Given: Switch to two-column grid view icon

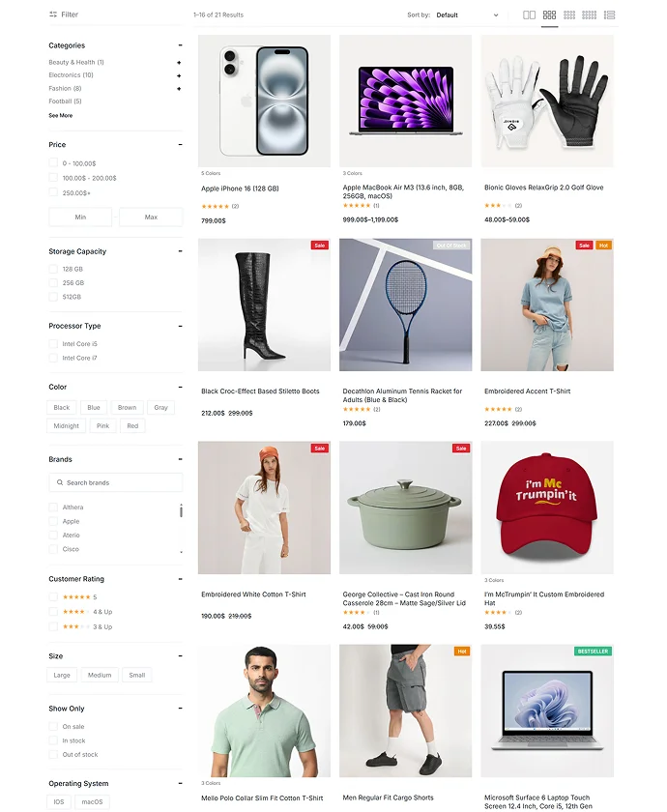Looking at the screenshot, I should [x=530, y=15].
